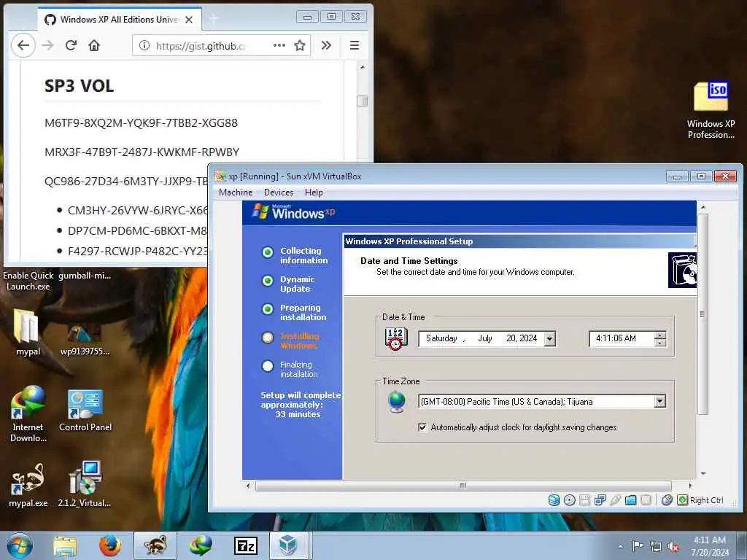
Task: Decrease time using the down spinner arrow
Action: (660, 343)
